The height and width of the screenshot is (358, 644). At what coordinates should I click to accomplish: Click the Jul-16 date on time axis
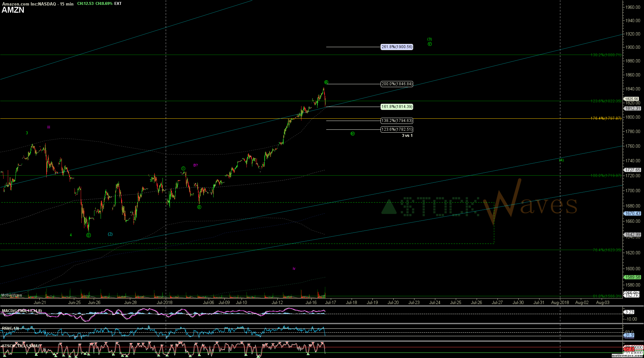[x=311, y=302]
